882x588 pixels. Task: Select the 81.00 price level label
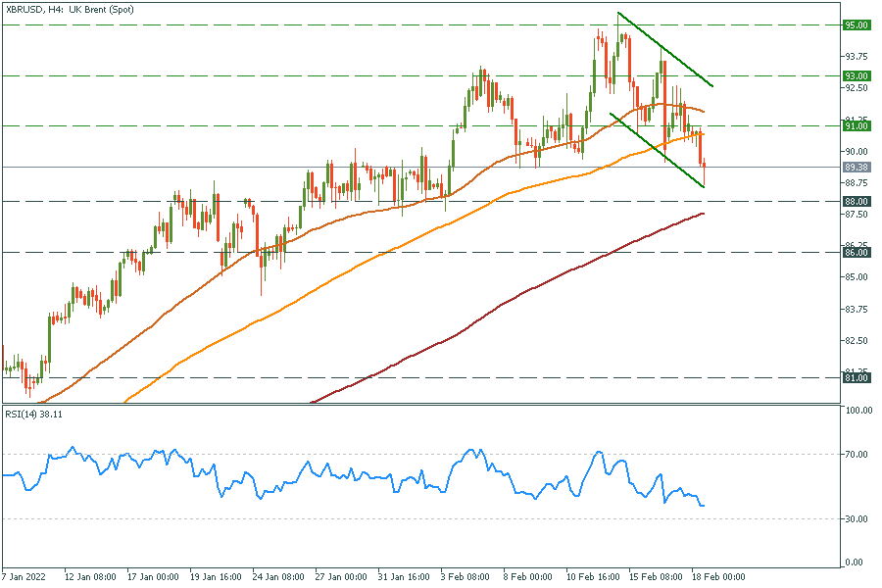[857, 377]
